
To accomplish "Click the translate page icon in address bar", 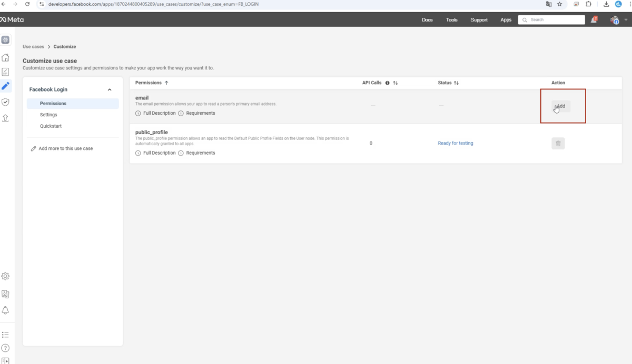I will [548, 4].
